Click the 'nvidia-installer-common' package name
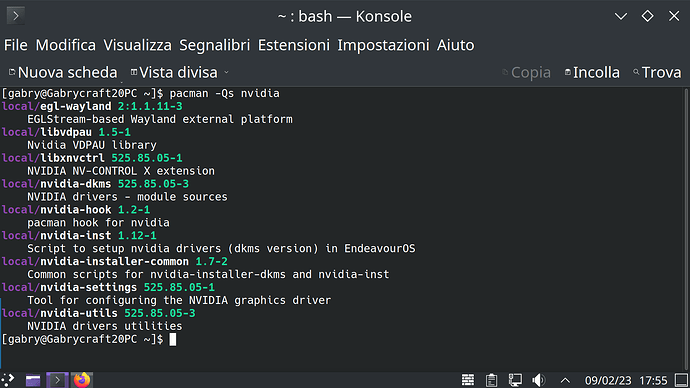The height and width of the screenshot is (388, 690). point(114,261)
